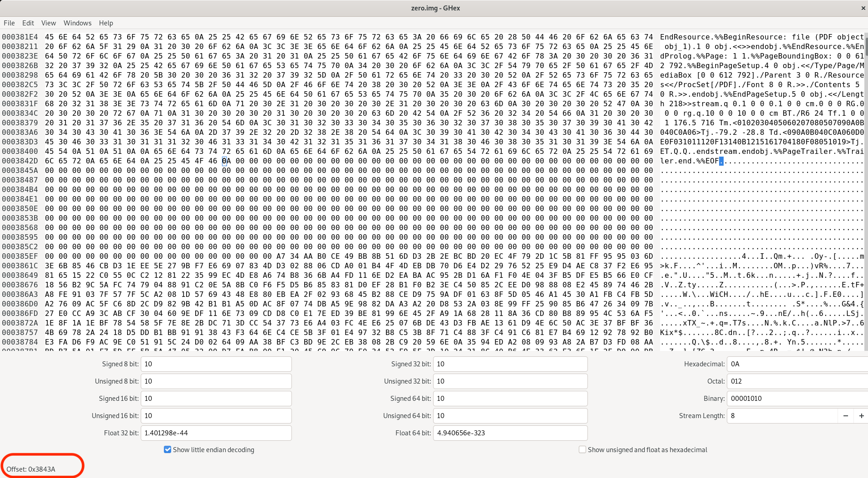Decrease stream length with minus button
The image size is (868, 478).
pyautogui.click(x=846, y=416)
